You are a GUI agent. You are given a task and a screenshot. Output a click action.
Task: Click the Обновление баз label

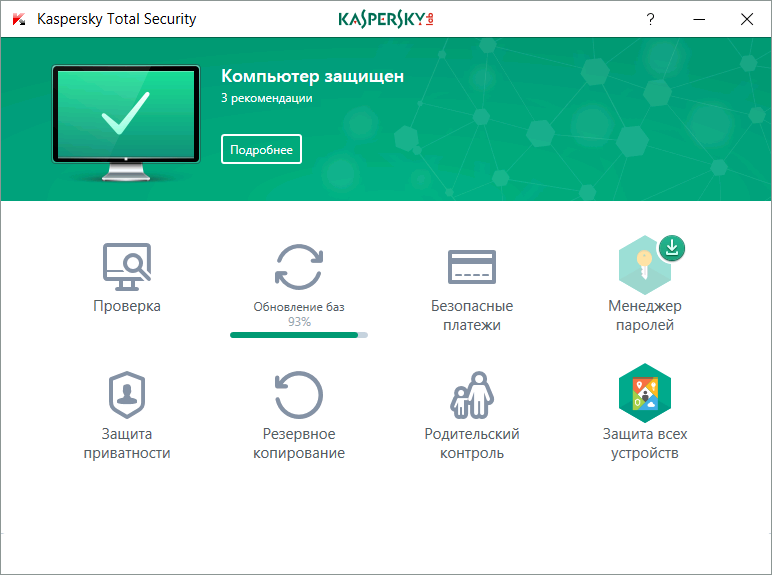(x=299, y=307)
